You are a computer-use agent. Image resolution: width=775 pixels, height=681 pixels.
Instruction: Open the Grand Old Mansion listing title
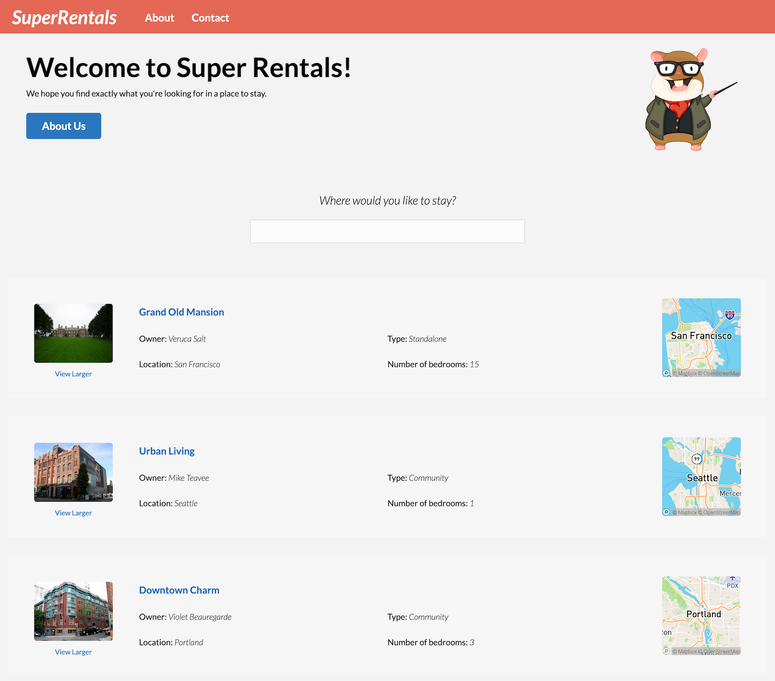(181, 312)
